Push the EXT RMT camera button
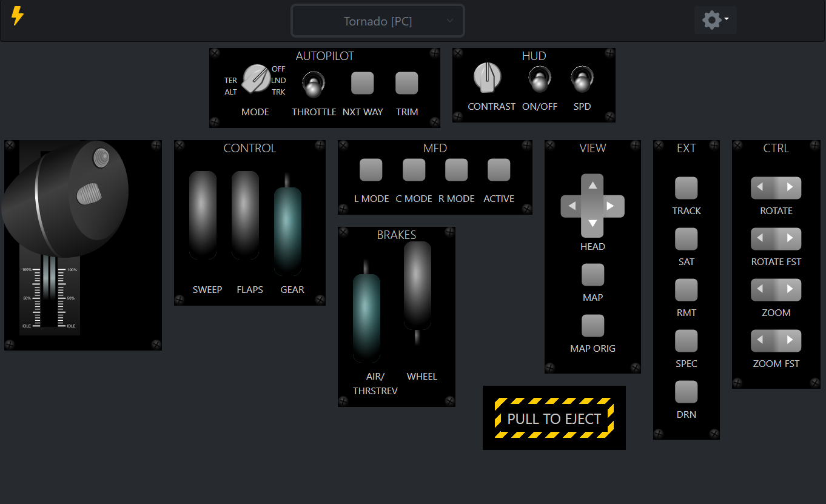This screenshot has width=826, height=504. coord(687,290)
